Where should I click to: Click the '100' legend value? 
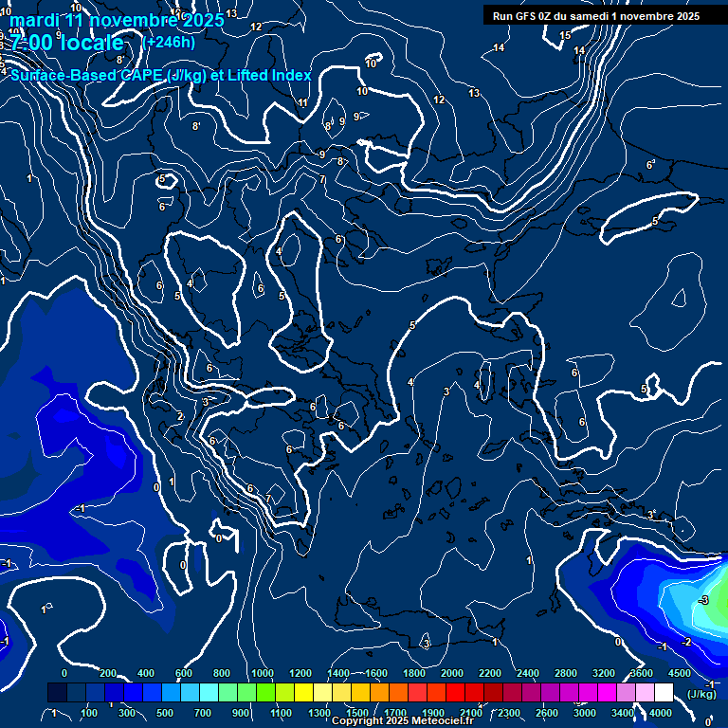(89, 713)
